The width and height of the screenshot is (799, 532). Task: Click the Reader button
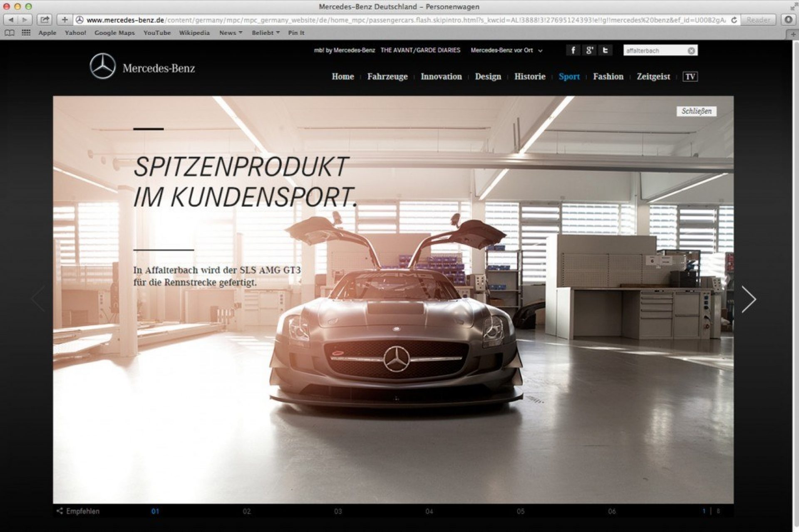[758, 20]
